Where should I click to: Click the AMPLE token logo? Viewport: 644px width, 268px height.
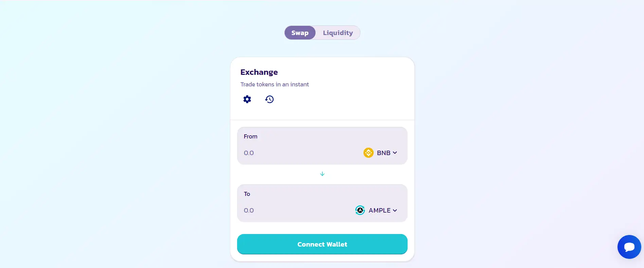360,210
